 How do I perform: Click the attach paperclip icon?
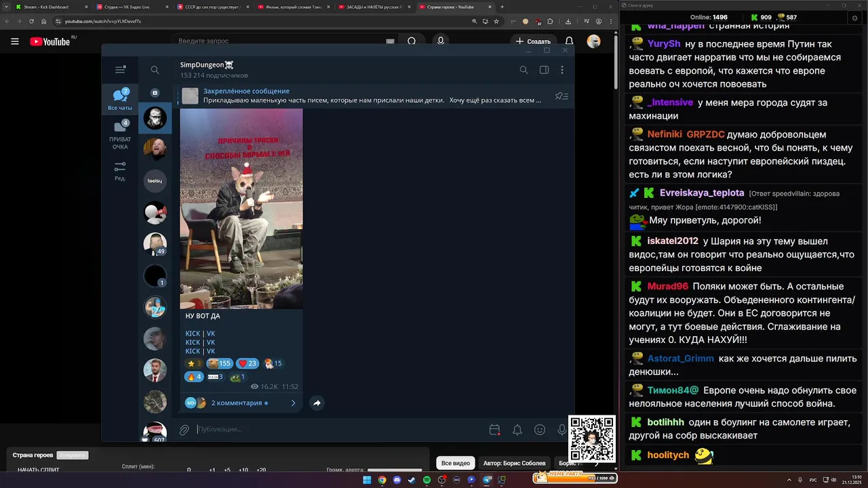(184, 430)
